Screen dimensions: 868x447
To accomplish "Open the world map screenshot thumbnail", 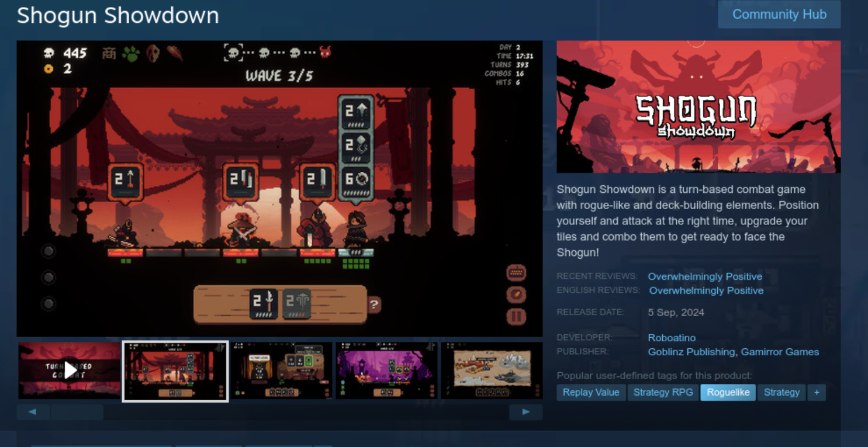I will (492, 370).
